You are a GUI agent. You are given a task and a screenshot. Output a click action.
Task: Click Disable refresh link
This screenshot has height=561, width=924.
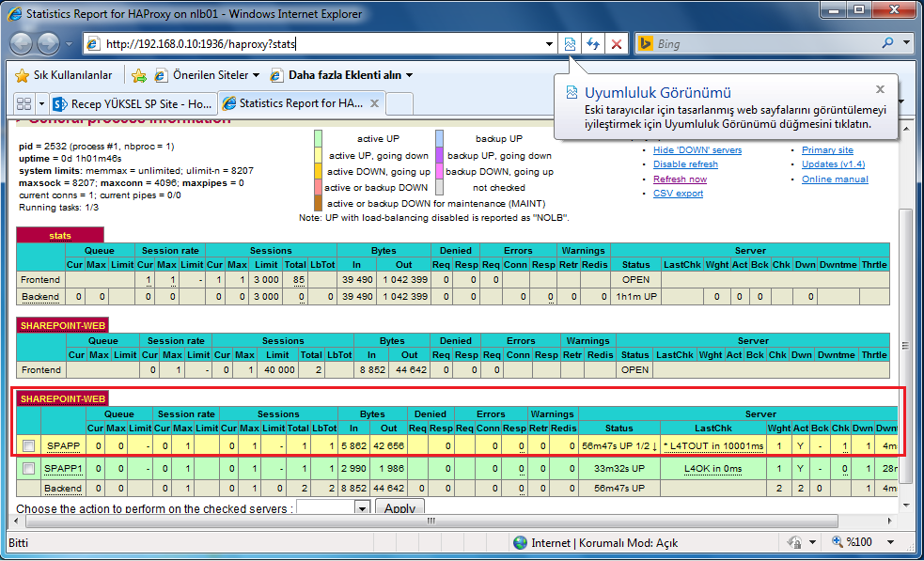click(685, 164)
